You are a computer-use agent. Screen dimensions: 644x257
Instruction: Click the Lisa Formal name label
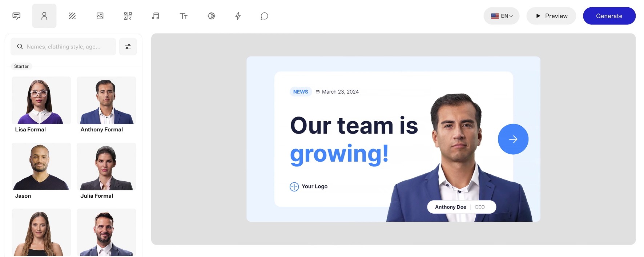point(31,130)
